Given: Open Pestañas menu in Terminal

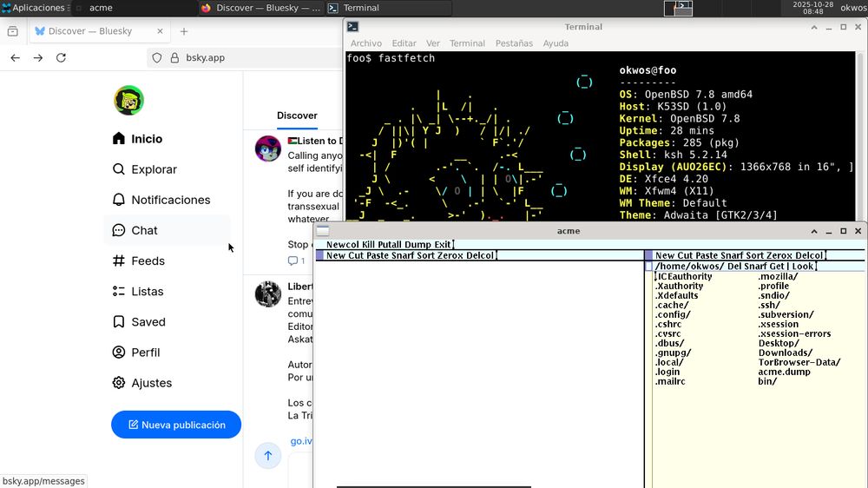Looking at the screenshot, I should (514, 43).
